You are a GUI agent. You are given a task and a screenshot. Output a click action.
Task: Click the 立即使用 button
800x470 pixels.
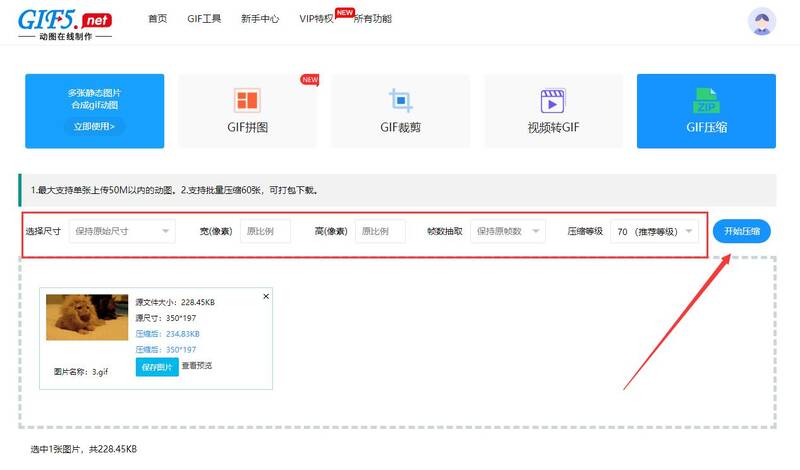click(94, 126)
